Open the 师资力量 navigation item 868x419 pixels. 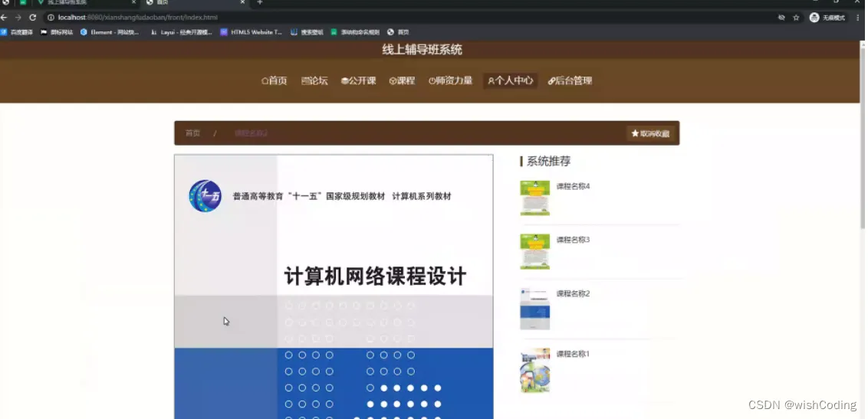(450, 80)
